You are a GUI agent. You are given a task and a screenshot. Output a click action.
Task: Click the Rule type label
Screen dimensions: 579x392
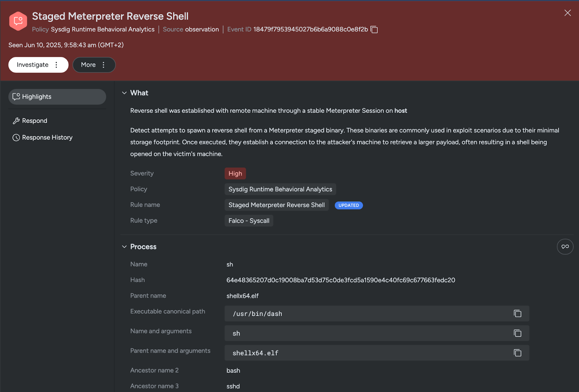144,220
